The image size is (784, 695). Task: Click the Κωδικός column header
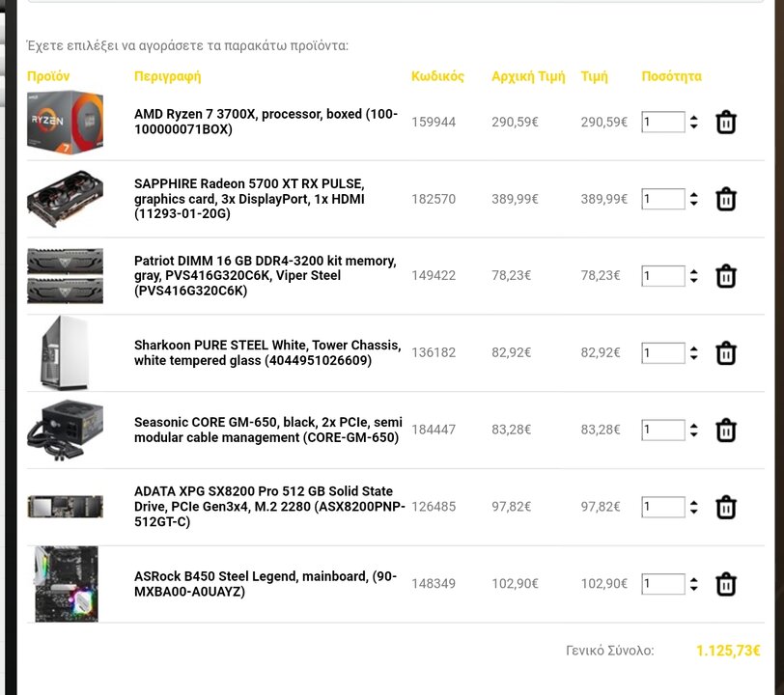pos(437,76)
